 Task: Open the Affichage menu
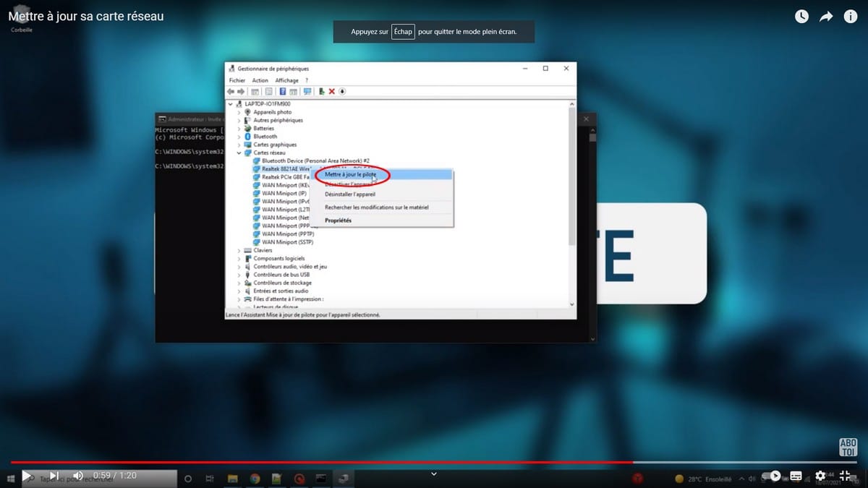coord(286,80)
